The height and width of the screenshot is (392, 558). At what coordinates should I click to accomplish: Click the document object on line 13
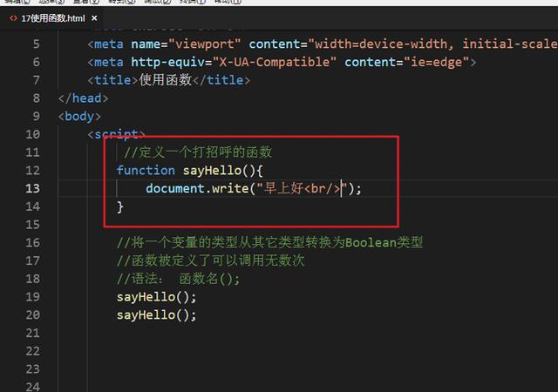coord(175,188)
